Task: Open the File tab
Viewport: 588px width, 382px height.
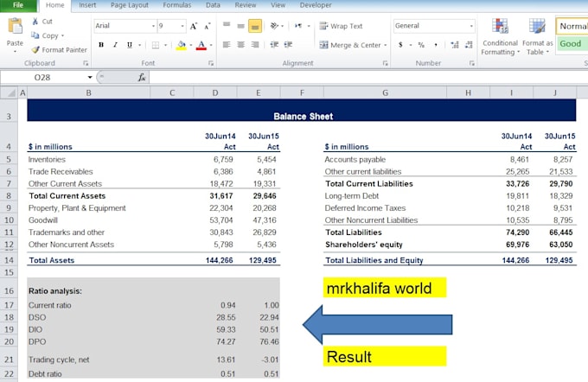Action: click(18, 5)
